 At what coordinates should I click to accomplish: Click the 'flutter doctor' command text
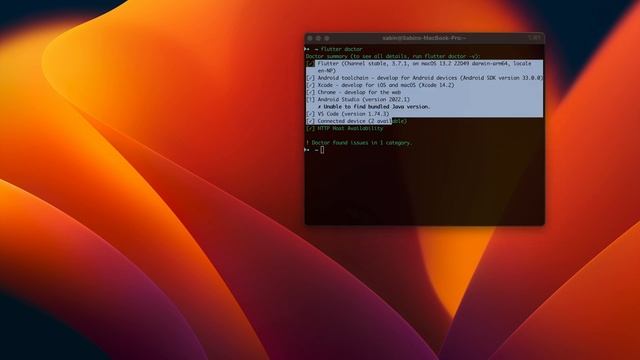point(341,49)
